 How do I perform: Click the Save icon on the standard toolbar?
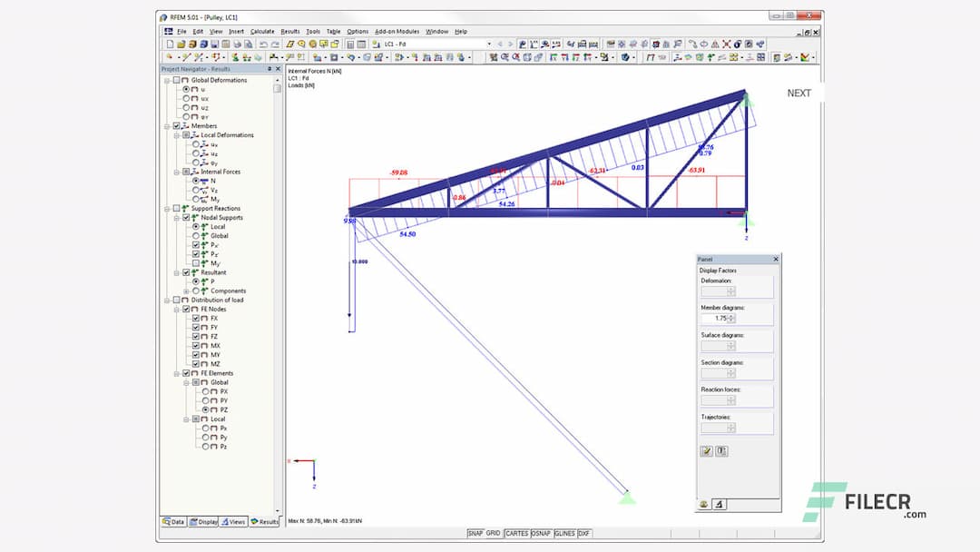215,43
